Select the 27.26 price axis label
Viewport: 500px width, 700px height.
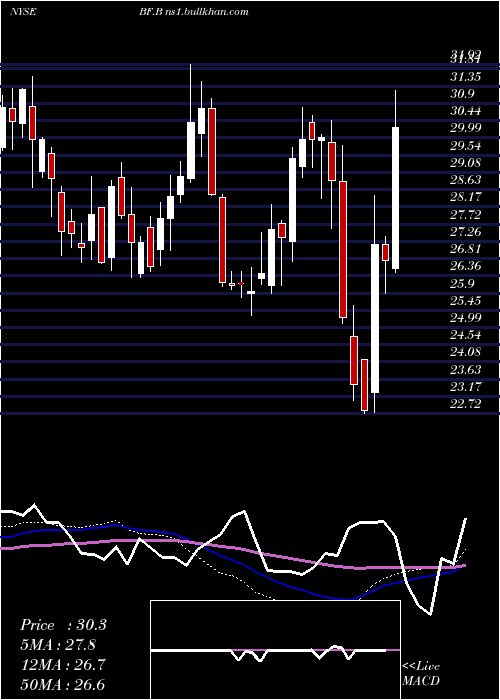(x=466, y=231)
